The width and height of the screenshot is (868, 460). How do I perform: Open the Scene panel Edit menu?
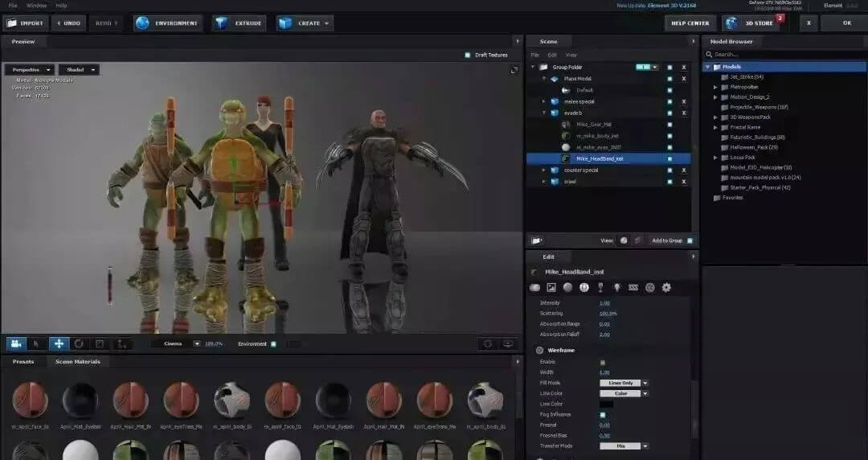tap(552, 55)
